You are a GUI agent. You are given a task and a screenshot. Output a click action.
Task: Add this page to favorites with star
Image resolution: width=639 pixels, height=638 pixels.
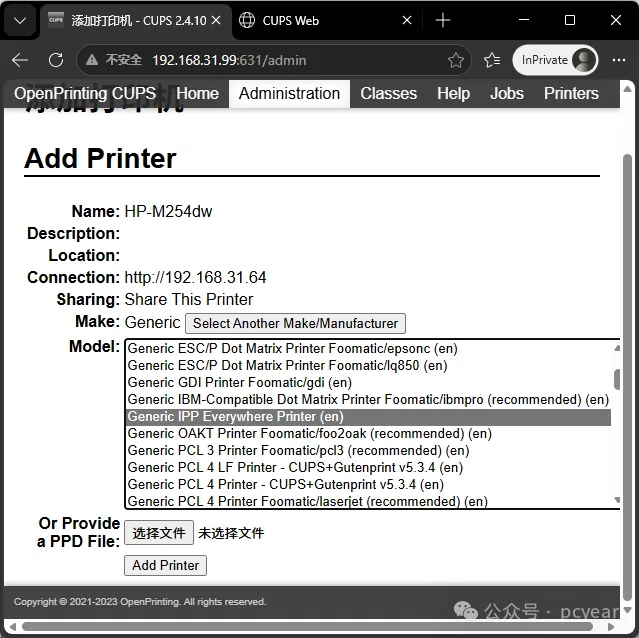point(456,60)
